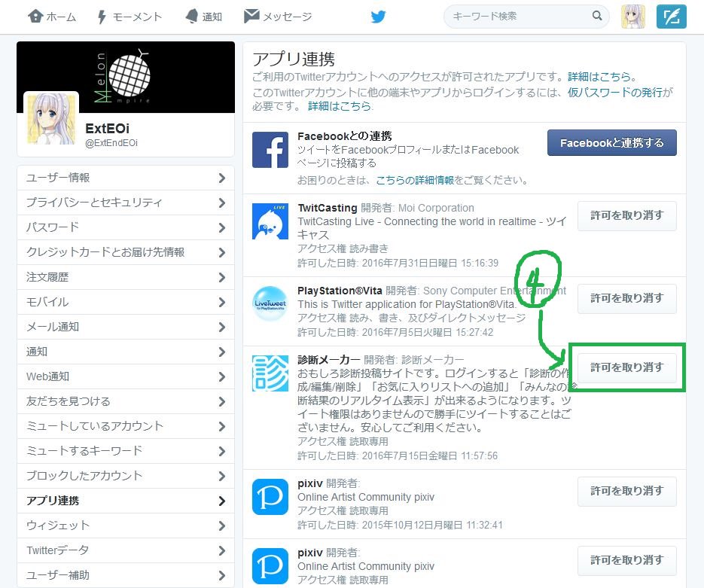Click the first pixiv app icon

coord(270,497)
